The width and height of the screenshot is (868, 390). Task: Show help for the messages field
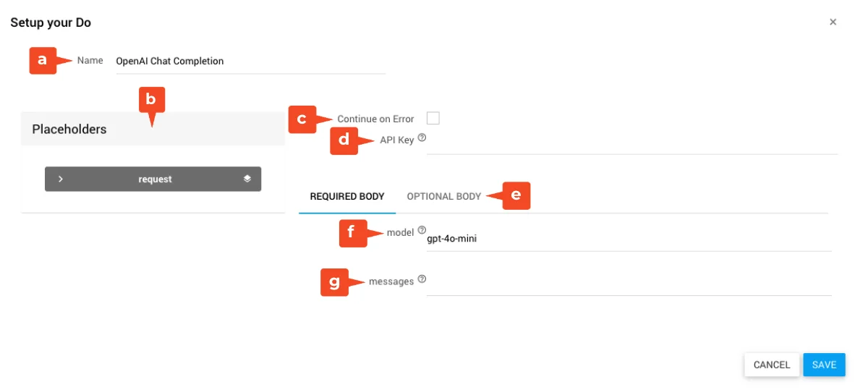[422, 279]
